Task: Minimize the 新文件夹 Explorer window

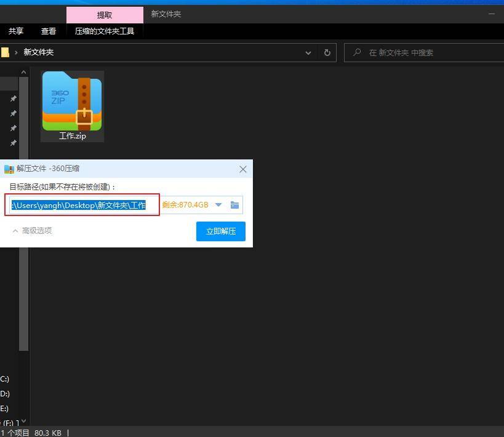Action: point(492,14)
